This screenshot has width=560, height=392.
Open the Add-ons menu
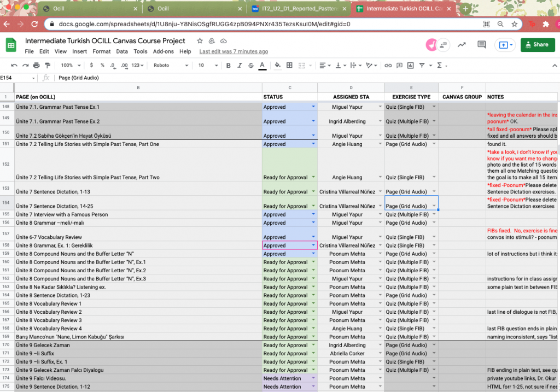click(163, 51)
